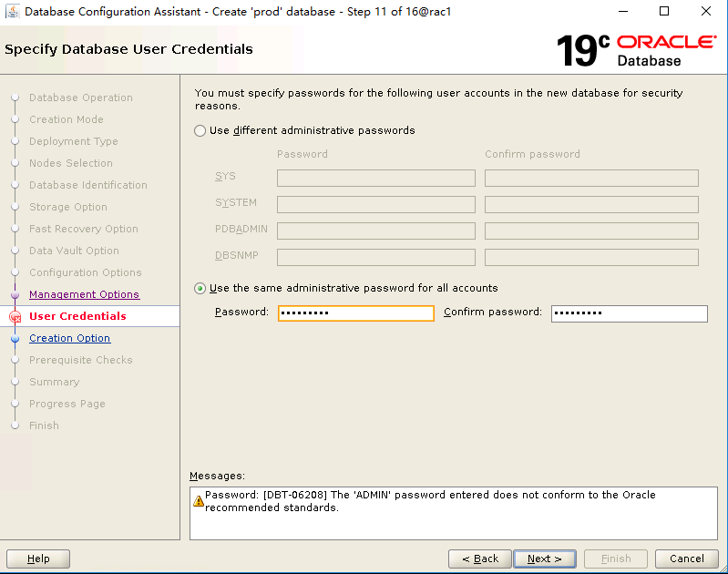This screenshot has width=728, height=574.
Task: Click the Database Identification step label
Action: click(88, 185)
